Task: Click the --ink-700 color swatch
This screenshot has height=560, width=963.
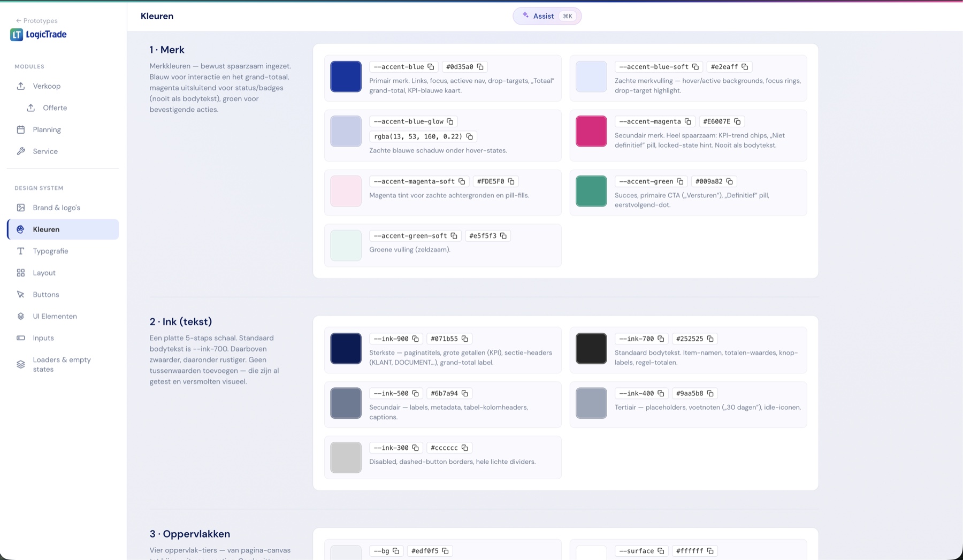Action: (x=591, y=348)
